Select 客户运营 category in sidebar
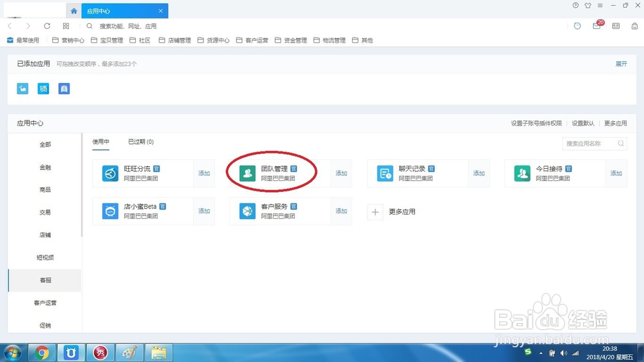The width and height of the screenshot is (644, 362). click(45, 303)
